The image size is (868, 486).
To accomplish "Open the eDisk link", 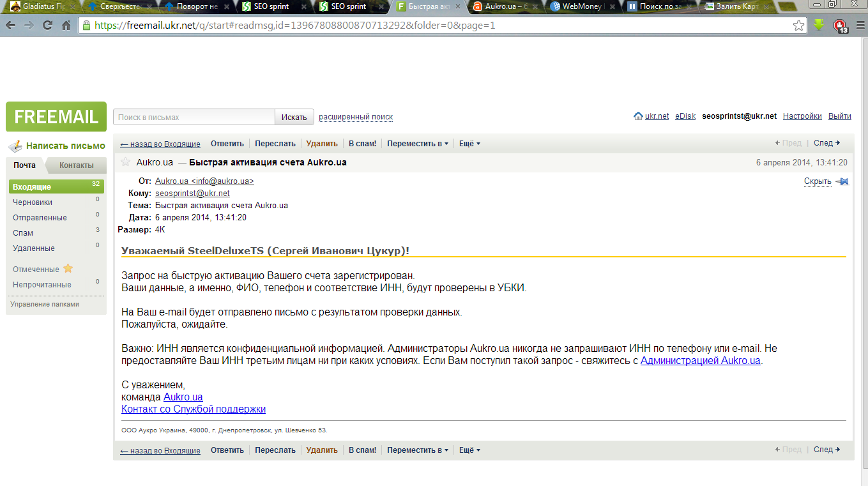I will 685,116.
